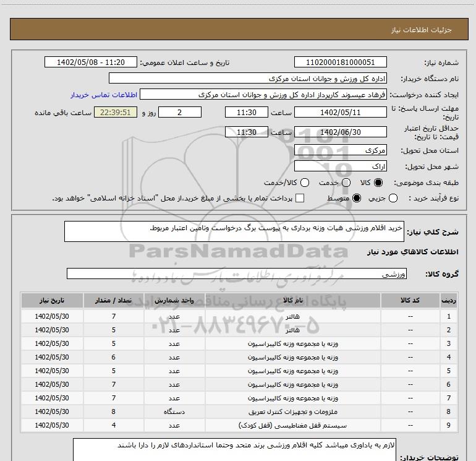The height and width of the screenshot is (461, 476).
Task: Click buyer organization name field
Action: coord(248,79)
